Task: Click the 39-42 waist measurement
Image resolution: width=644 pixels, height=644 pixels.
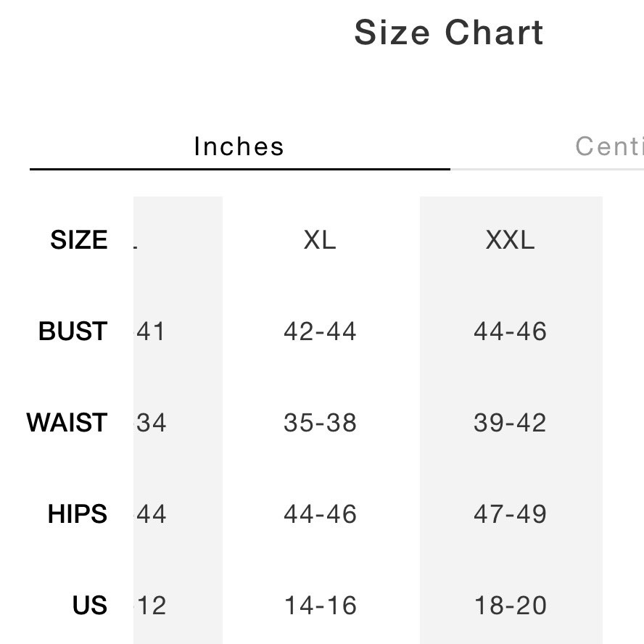Action: pyautogui.click(x=511, y=423)
